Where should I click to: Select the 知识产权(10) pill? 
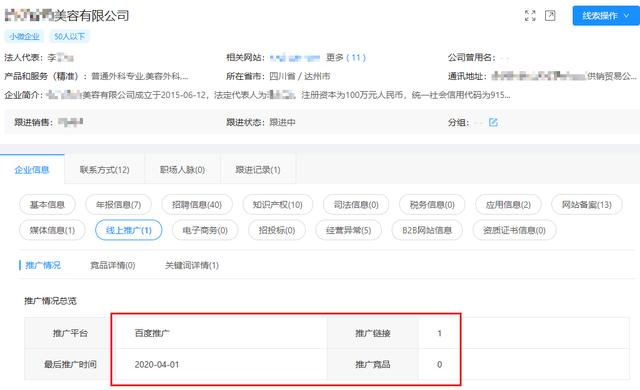click(278, 205)
